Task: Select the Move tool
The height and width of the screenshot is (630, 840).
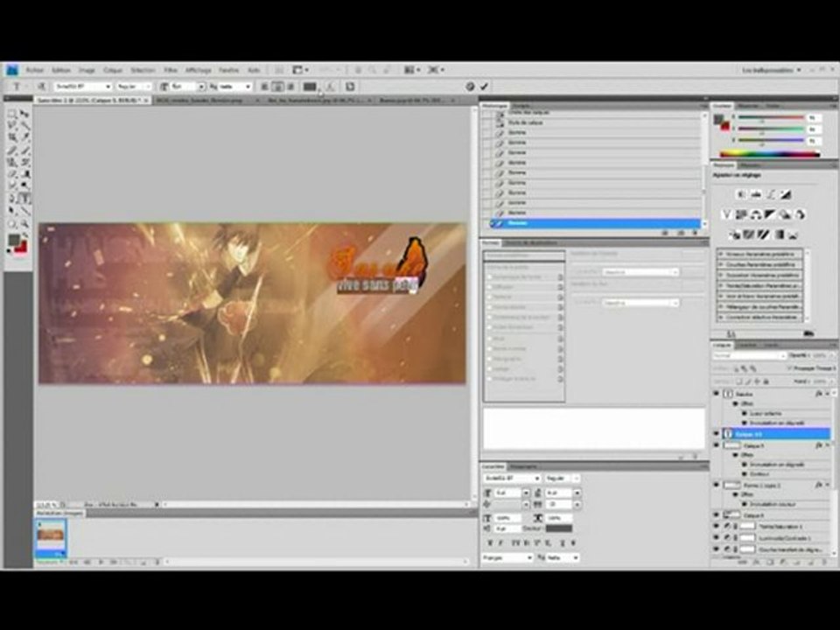Action: click(x=24, y=114)
